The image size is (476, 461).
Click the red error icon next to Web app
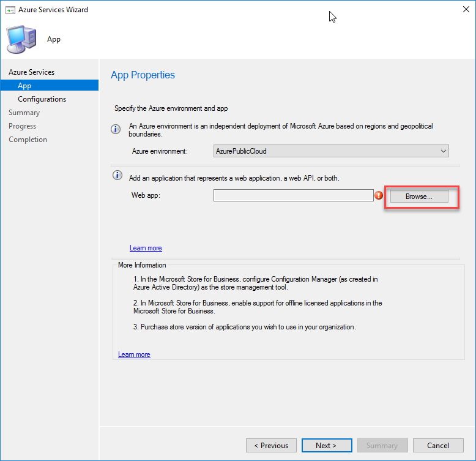pos(379,195)
